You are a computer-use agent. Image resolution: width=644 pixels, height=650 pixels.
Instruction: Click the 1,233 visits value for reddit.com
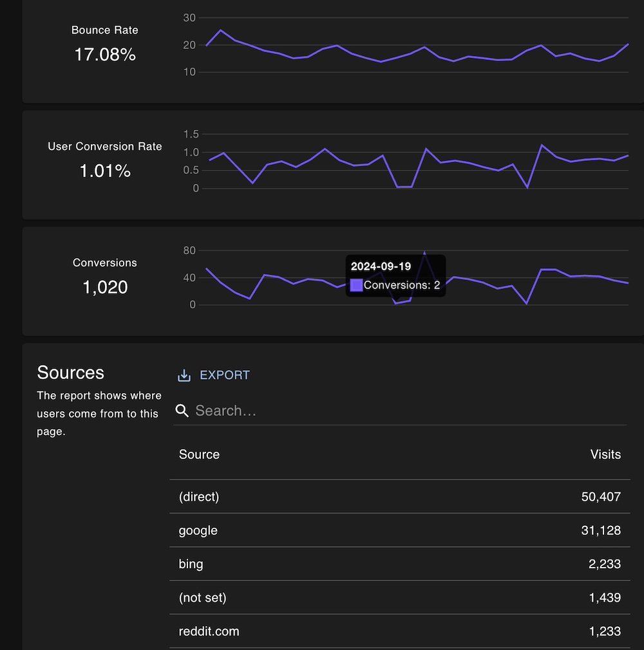(x=604, y=631)
